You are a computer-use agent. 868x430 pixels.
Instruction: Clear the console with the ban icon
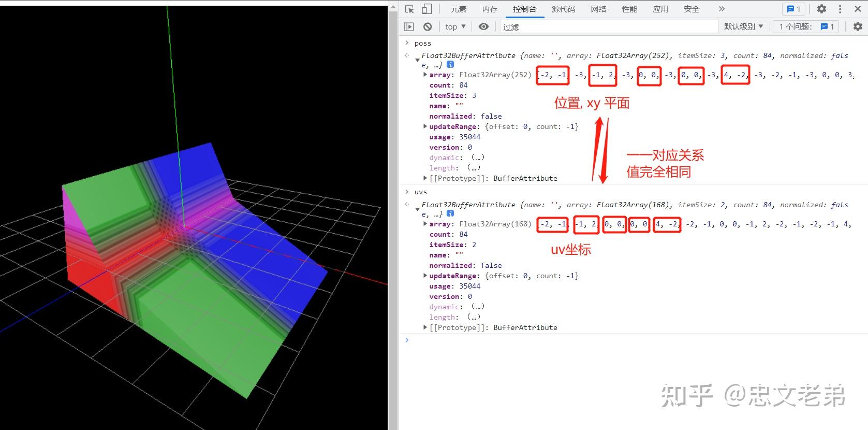point(427,26)
